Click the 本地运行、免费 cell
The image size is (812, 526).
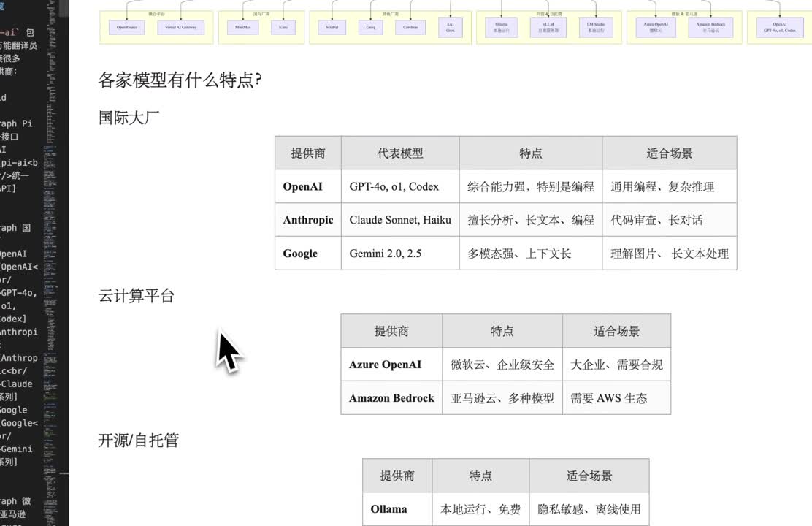tap(480, 509)
